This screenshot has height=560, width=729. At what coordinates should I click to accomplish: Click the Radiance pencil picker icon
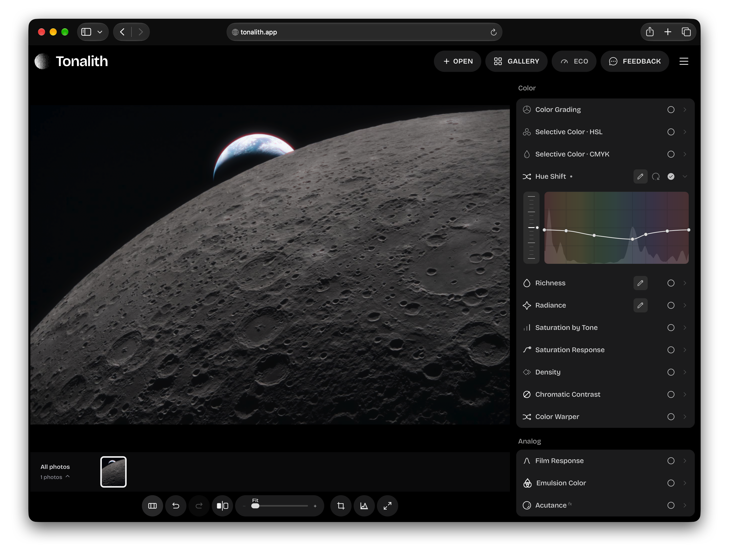click(x=640, y=305)
